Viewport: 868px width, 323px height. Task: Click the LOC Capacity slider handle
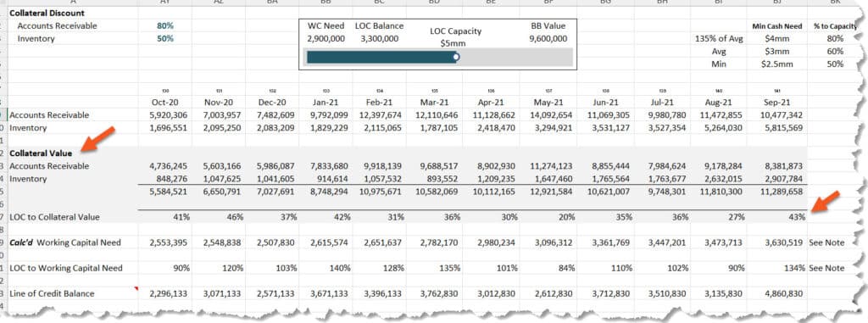click(455, 57)
